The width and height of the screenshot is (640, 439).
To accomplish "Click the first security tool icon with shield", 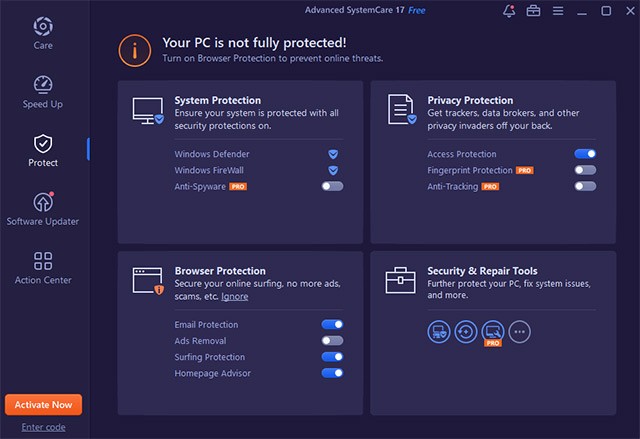I will (x=438, y=332).
